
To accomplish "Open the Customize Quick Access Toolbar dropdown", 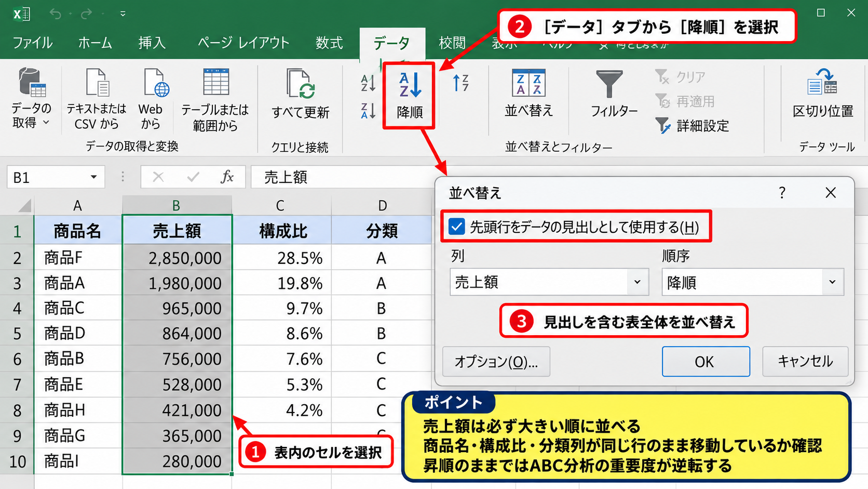I will [123, 14].
